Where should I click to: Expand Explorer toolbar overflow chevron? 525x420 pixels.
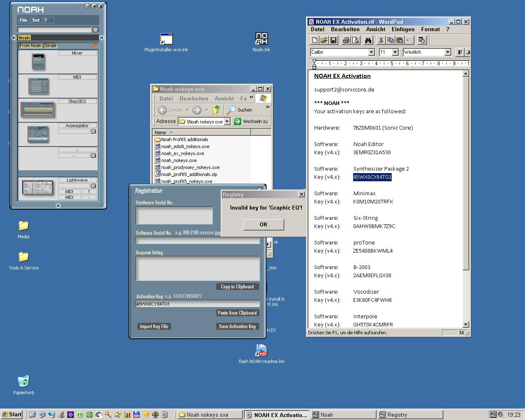(x=268, y=107)
